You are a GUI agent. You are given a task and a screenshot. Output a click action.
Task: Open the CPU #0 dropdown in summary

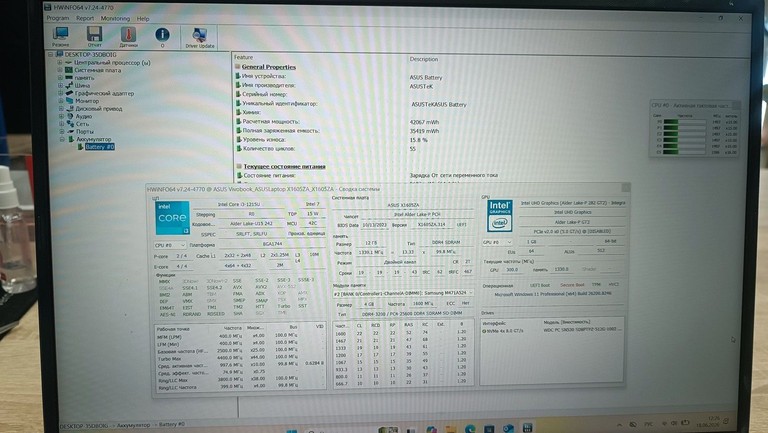coord(169,245)
